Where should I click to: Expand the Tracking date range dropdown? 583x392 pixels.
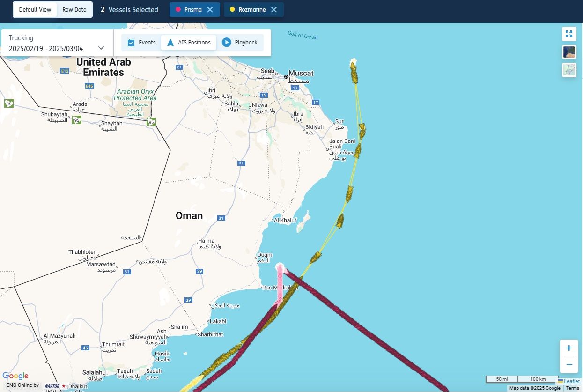coord(101,48)
